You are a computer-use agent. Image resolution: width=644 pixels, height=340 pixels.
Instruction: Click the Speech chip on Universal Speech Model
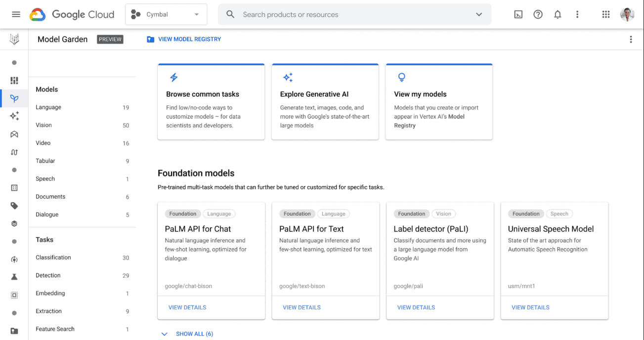pos(559,214)
